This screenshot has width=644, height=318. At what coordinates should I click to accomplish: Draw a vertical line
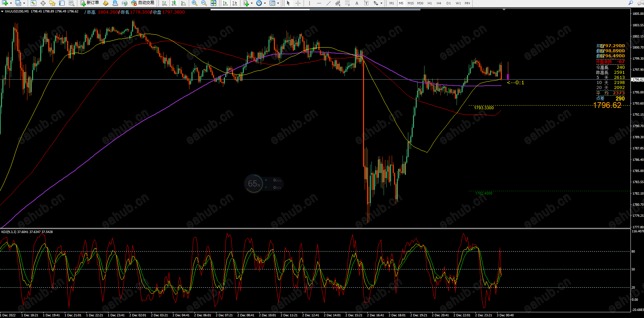point(309,3)
